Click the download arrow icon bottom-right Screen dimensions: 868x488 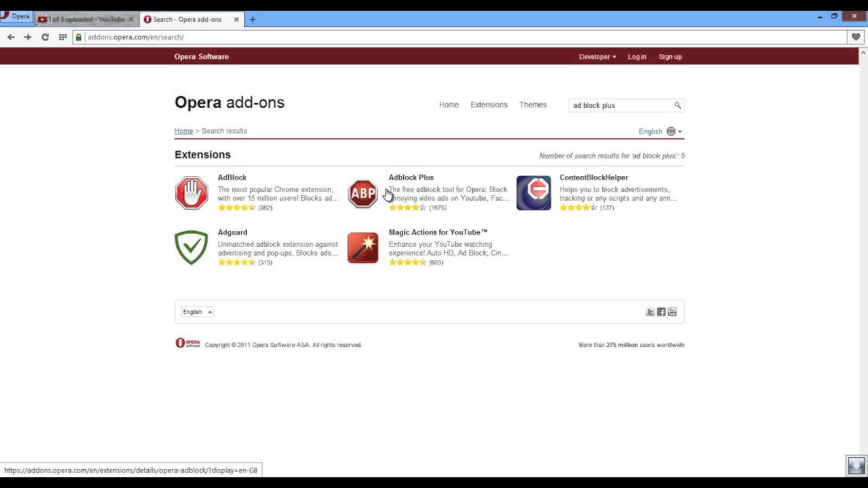point(856,466)
